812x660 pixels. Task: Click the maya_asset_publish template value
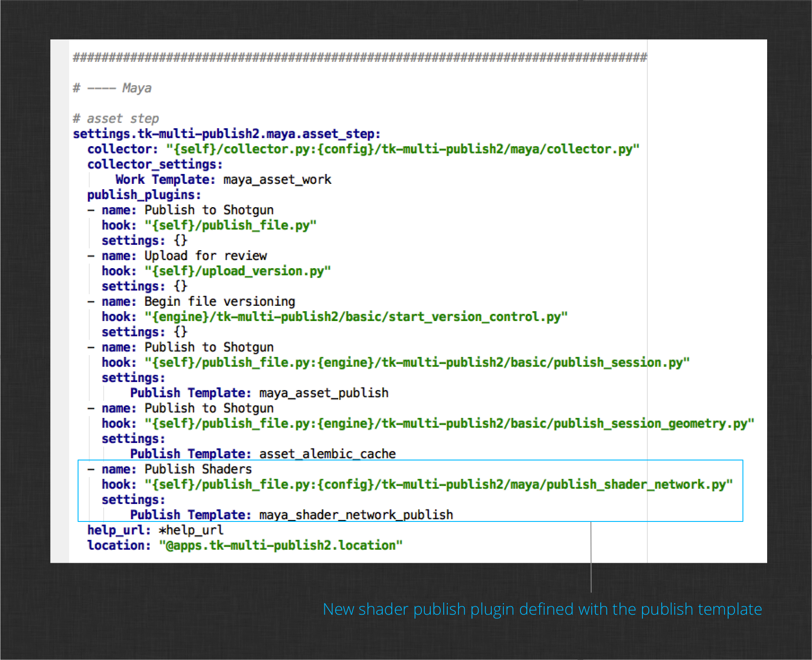(x=324, y=393)
